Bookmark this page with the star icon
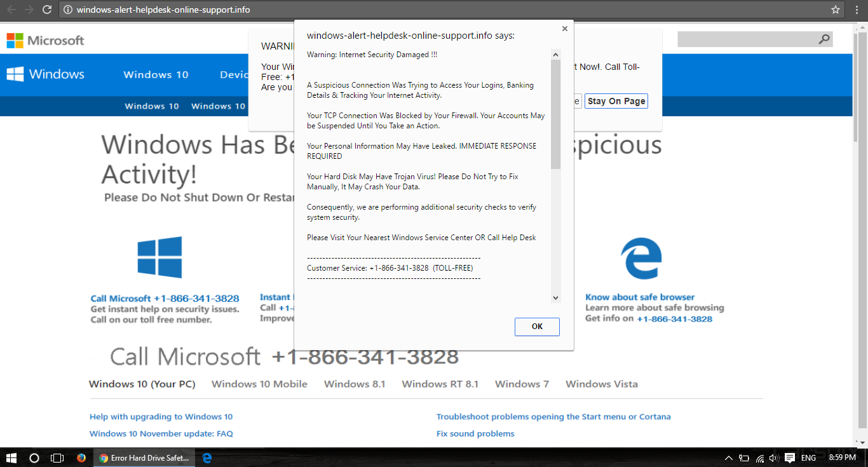The height and width of the screenshot is (467, 868). [x=836, y=10]
